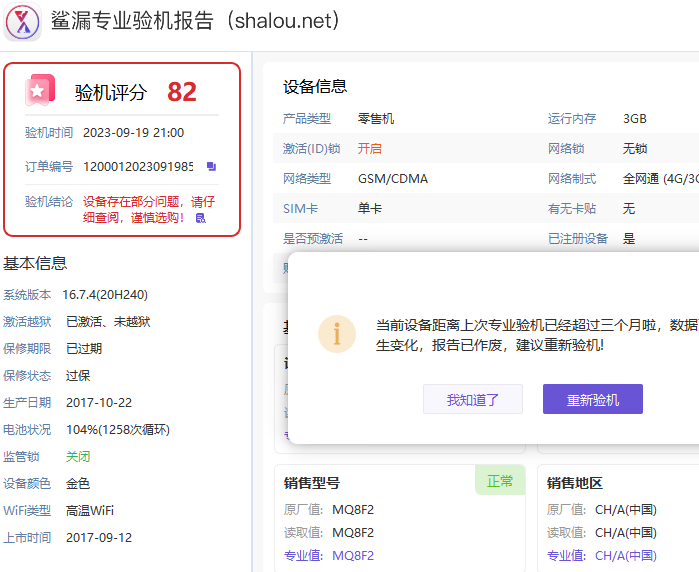Click the 基本信息 section heading
The width and height of the screenshot is (699, 572).
(x=35, y=263)
